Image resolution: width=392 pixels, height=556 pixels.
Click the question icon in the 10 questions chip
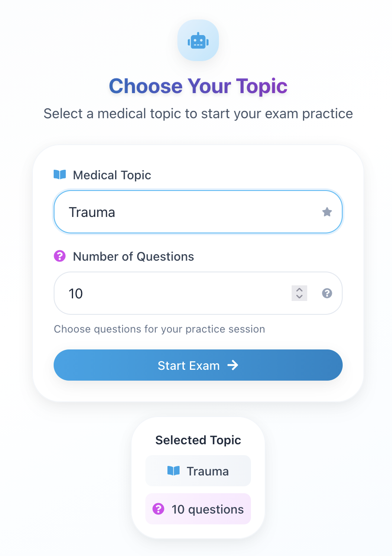[x=158, y=509]
